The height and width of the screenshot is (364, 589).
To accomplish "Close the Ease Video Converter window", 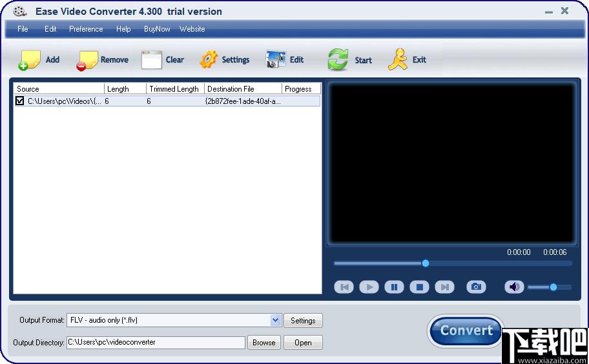I will [x=564, y=10].
